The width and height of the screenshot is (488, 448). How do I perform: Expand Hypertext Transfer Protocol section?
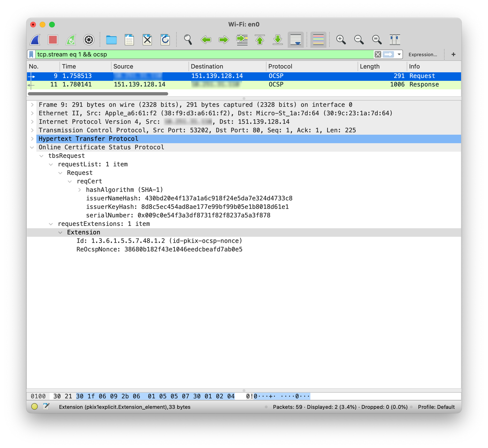click(x=32, y=139)
